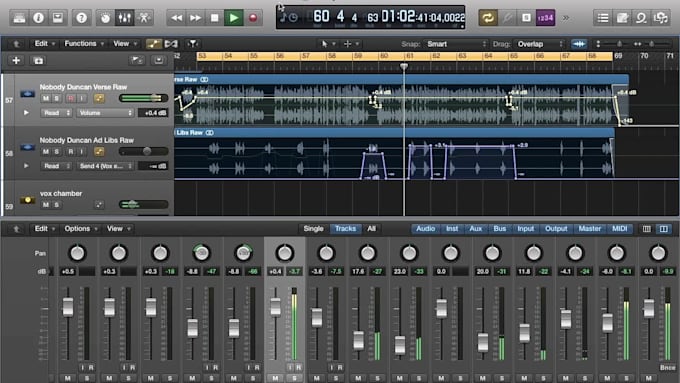Open the Command-click Marquee tool menu
Screen dimensions: 680x383
(351, 44)
